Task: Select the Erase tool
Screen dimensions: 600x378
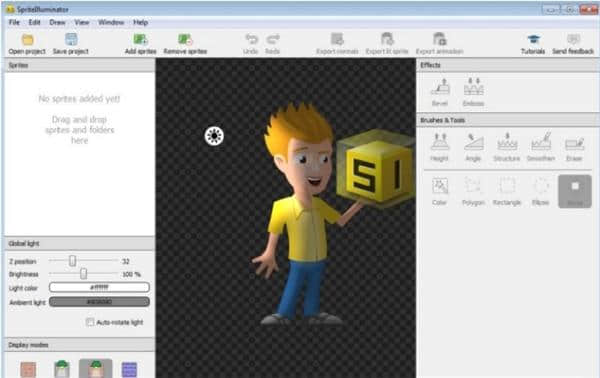Action: click(574, 143)
